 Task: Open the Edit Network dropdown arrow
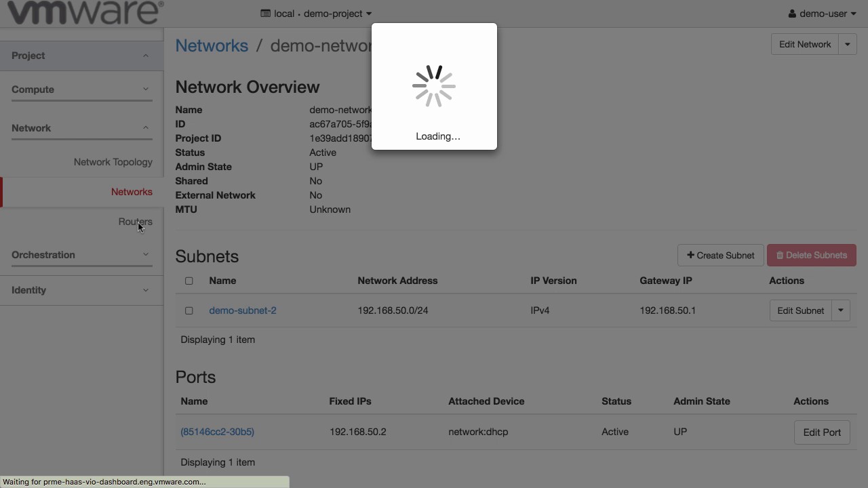[x=848, y=45]
